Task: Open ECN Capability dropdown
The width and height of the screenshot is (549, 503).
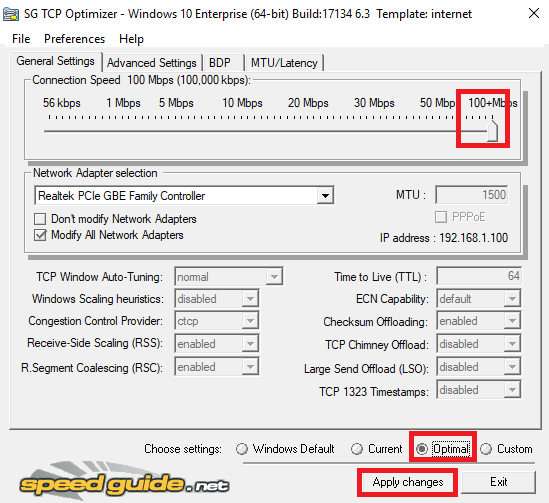Action: tap(479, 299)
